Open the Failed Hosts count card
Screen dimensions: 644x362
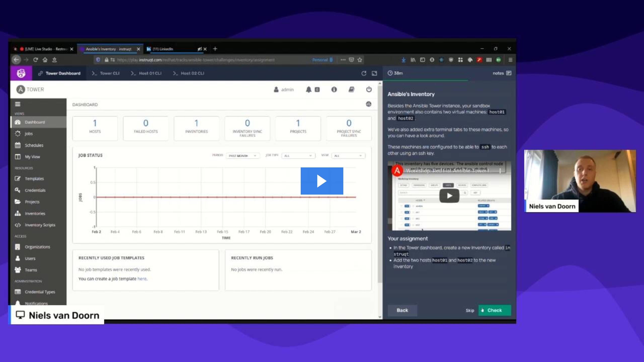click(146, 128)
